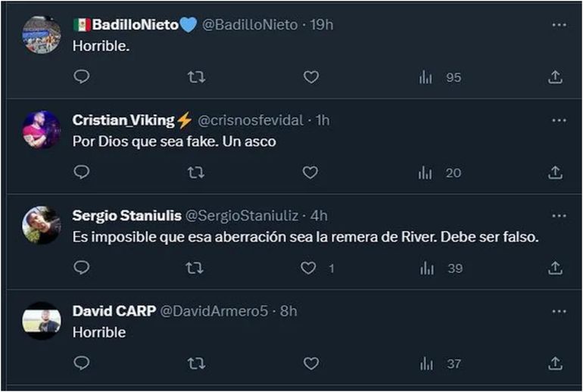Viewport: 583px width, 392px height.
Task: Retweet David CARP's tweet
Action: tap(196, 364)
